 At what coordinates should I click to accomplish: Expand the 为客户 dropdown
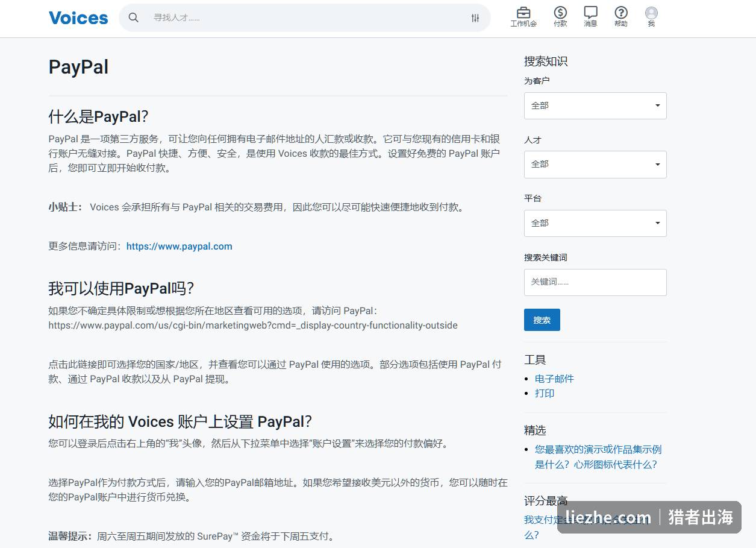[595, 106]
